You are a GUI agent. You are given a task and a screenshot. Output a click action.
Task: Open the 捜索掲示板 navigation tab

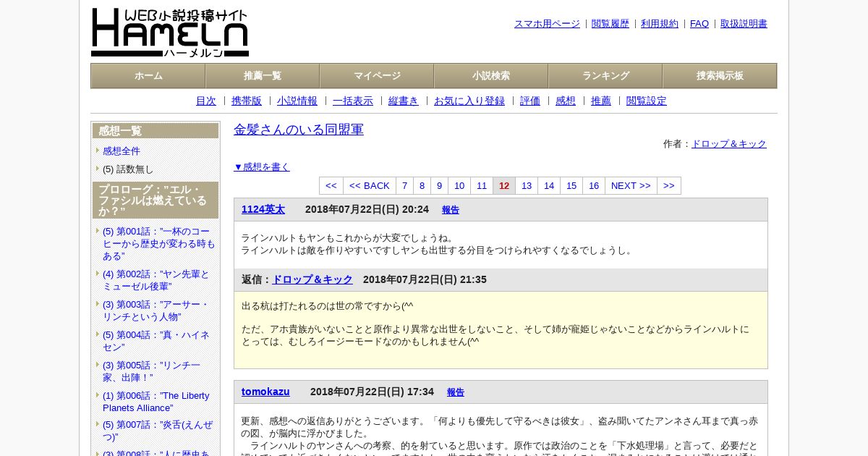(x=720, y=76)
